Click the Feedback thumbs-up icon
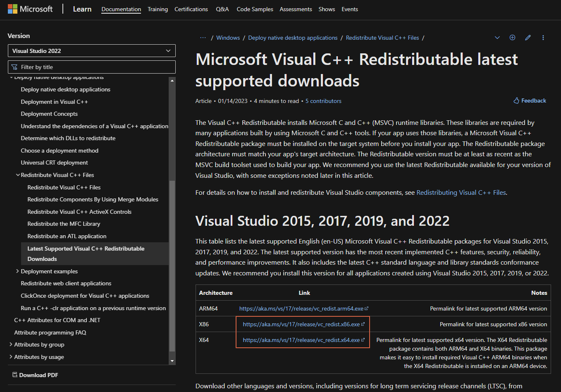Viewport: 561px width, 392px height. (516, 100)
